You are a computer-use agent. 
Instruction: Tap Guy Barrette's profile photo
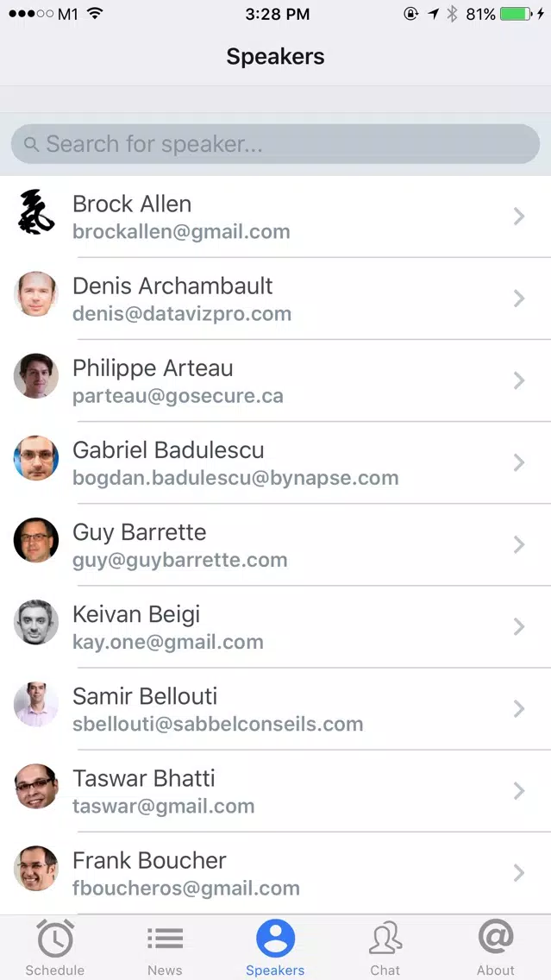click(36, 540)
